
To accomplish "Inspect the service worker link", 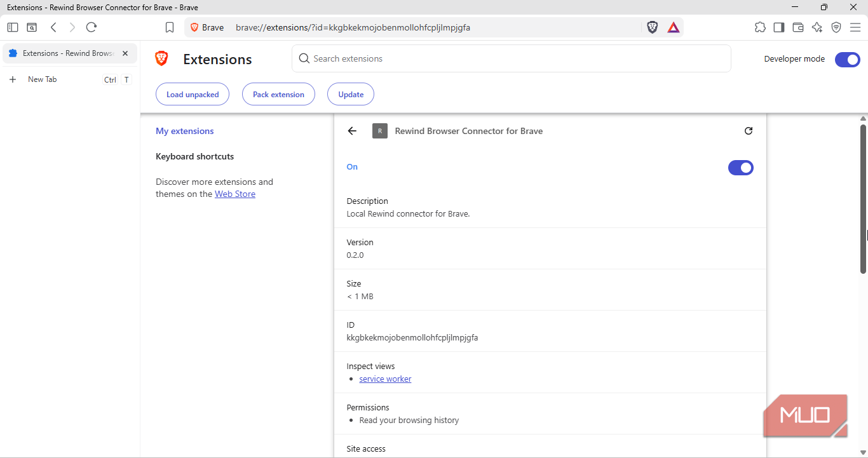I will click(385, 379).
